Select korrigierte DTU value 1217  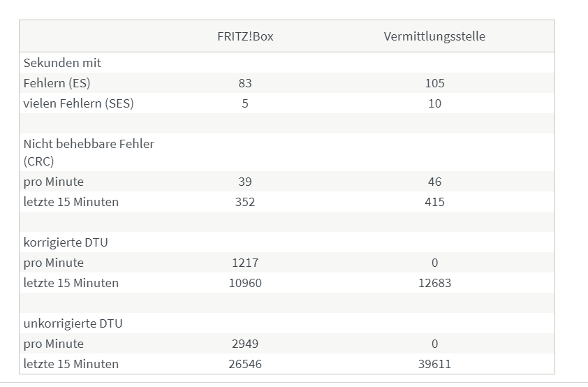[x=245, y=263]
